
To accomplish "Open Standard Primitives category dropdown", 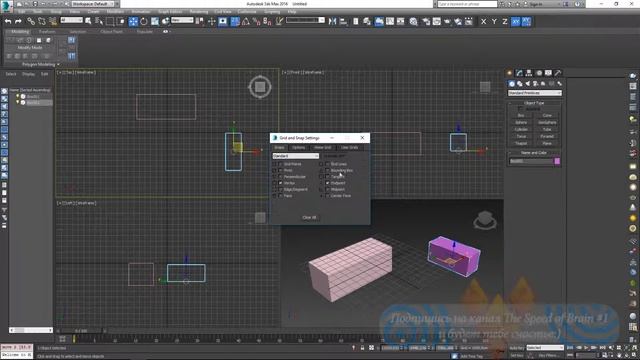I will 535,93.
